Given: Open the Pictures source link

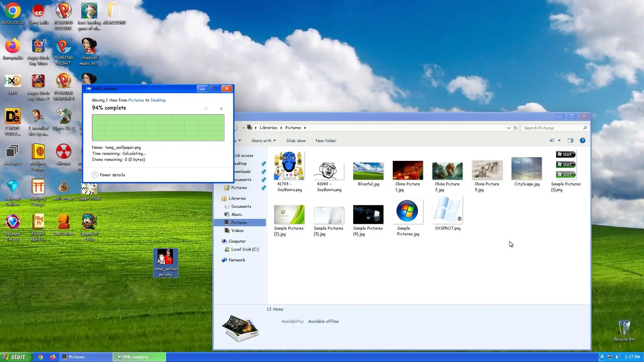Looking at the screenshot, I should pos(136,100).
